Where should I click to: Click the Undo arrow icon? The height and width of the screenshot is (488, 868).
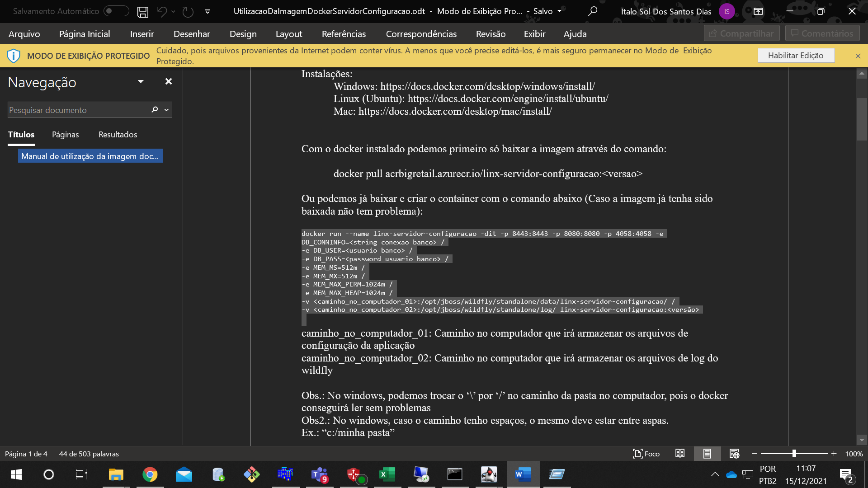tap(162, 12)
